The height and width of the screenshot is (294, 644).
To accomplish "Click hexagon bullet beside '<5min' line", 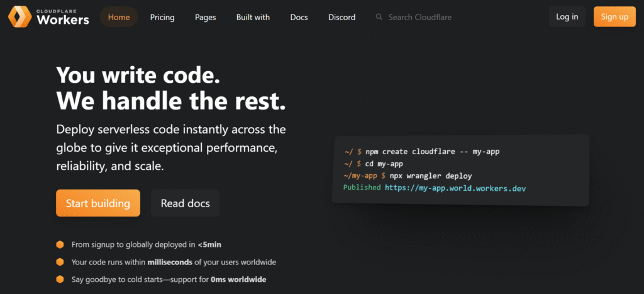I will [x=60, y=245].
